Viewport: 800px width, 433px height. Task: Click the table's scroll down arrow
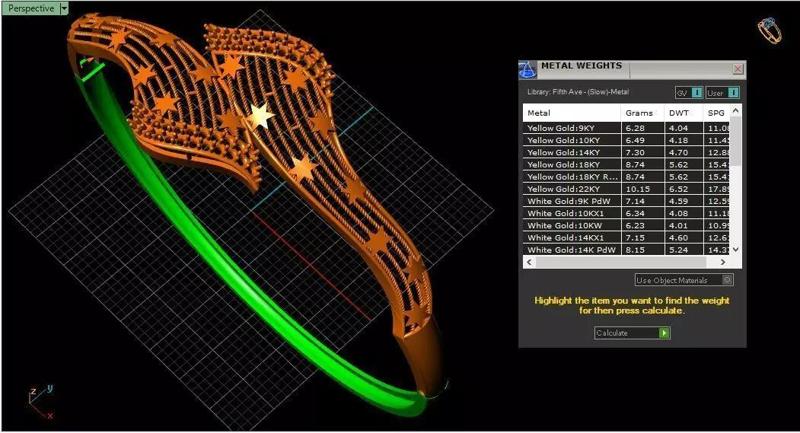click(x=735, y=249)
